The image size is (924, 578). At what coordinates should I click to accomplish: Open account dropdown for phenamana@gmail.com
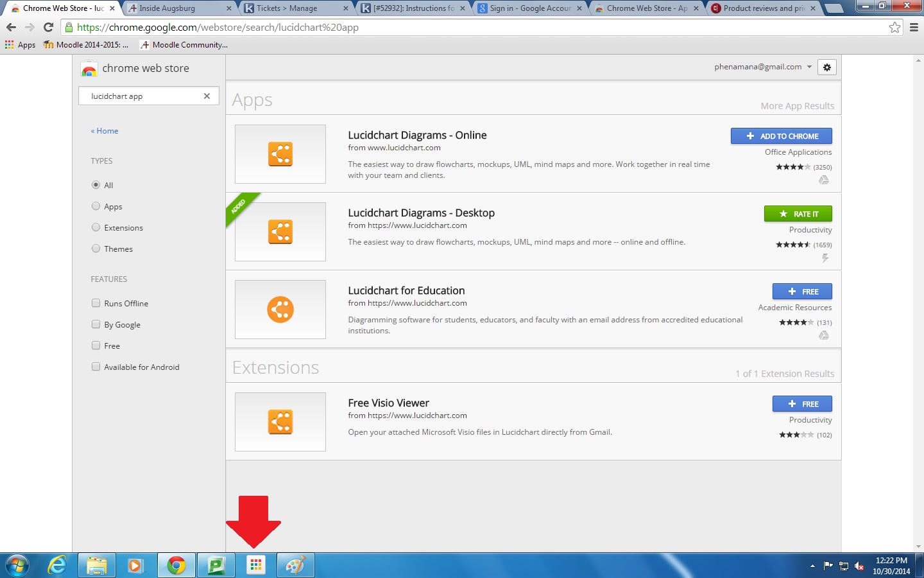click(x=763, y=67)
